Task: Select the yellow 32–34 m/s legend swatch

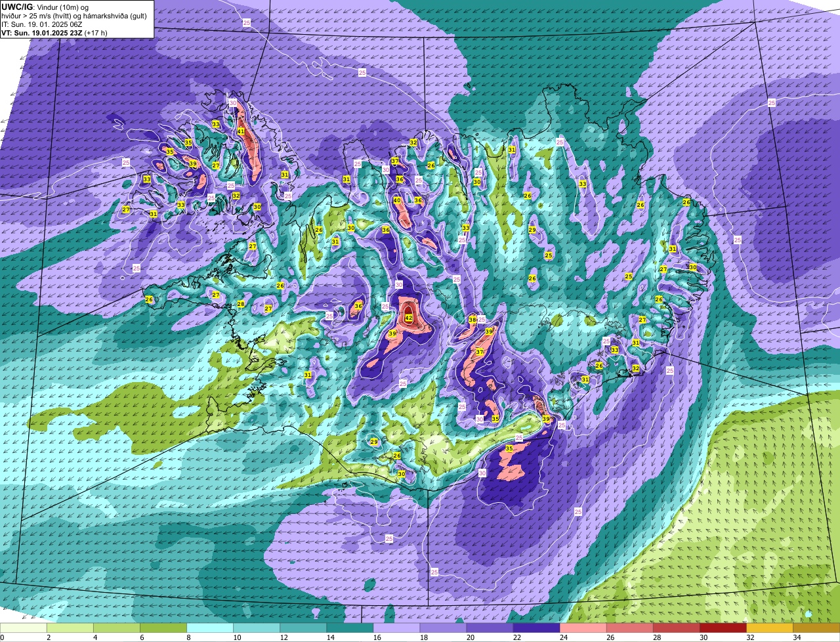Action: tap(769, 628)
